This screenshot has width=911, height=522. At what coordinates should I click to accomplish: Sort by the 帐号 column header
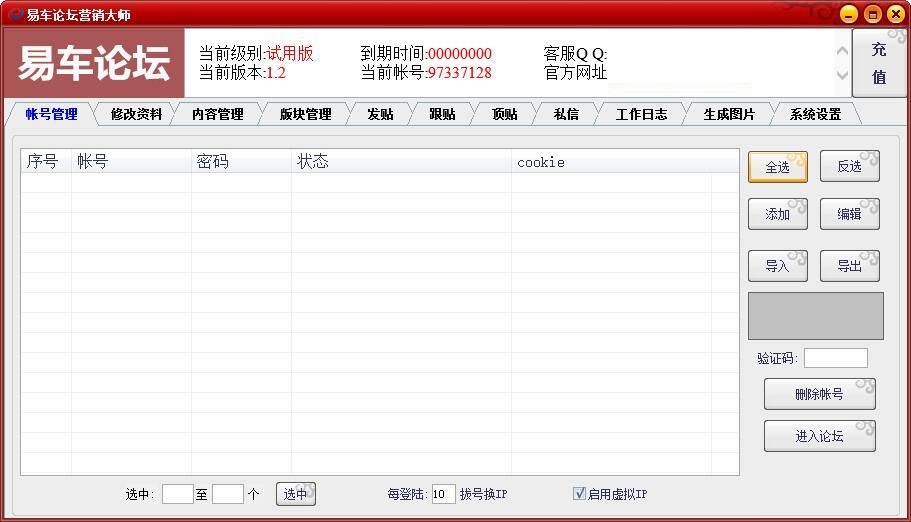[x=131, y=161]
